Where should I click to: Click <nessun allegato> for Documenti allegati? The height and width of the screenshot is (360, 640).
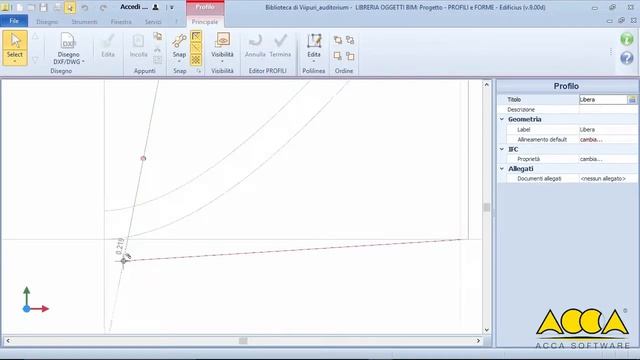click(603, 179)
